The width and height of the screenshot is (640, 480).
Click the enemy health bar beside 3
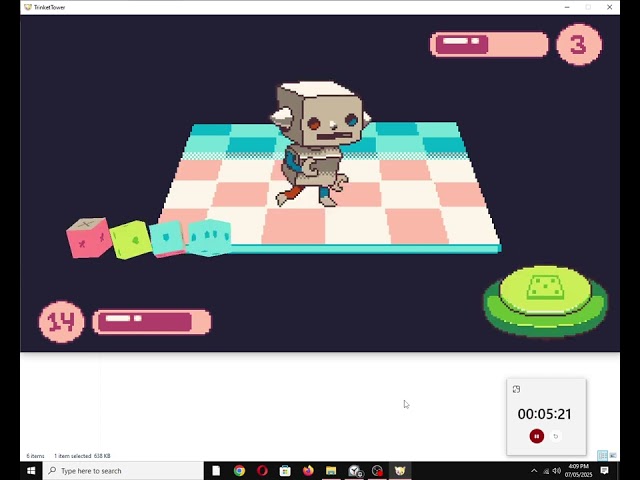point(489,44)
